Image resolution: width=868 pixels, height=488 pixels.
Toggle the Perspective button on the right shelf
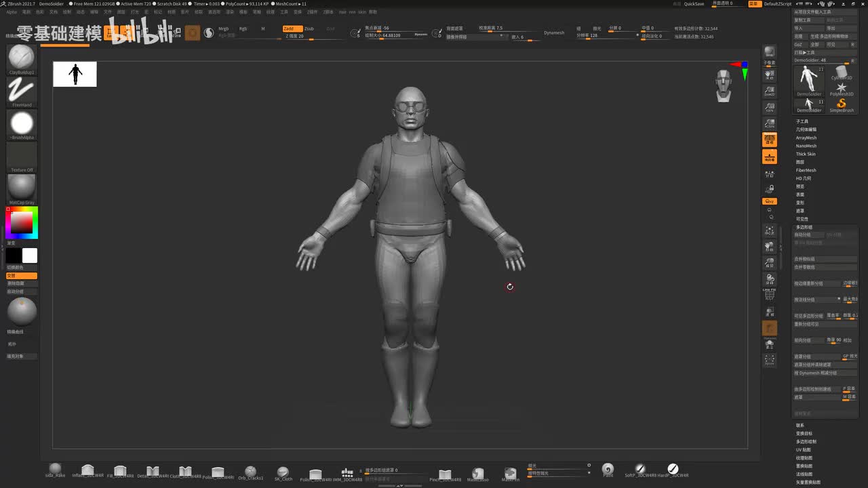point(770,139)
